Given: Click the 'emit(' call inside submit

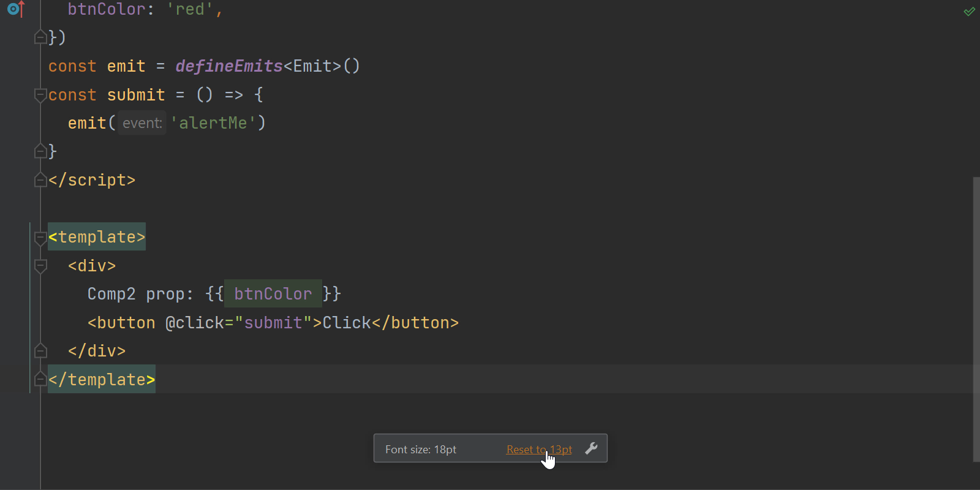Looking at the screenshot, I should pyautogui.click(x=92, y=123).
